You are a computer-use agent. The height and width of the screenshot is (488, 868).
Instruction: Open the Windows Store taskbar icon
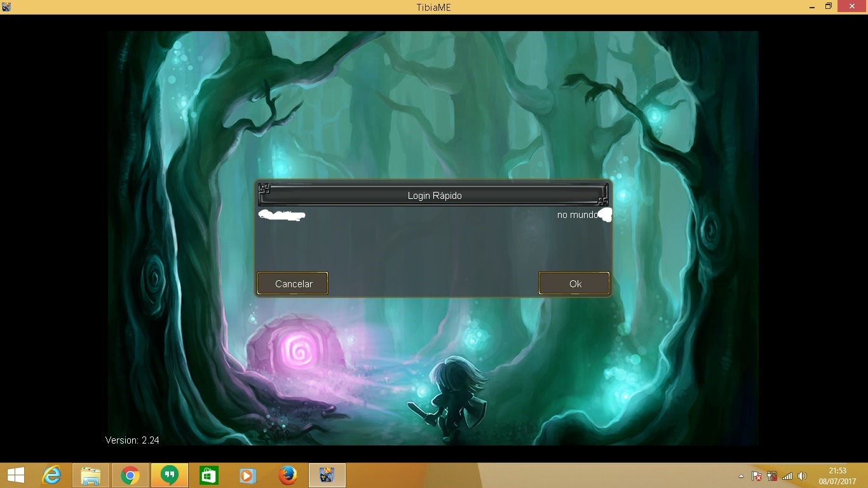(x=208, y=475)
